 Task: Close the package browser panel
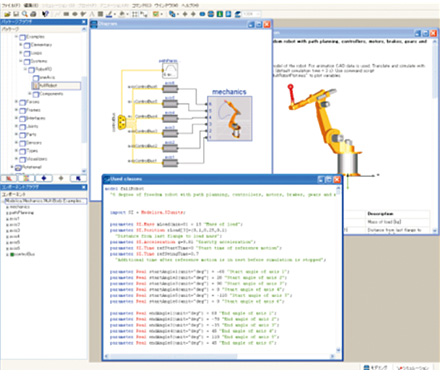click(84, 22)
